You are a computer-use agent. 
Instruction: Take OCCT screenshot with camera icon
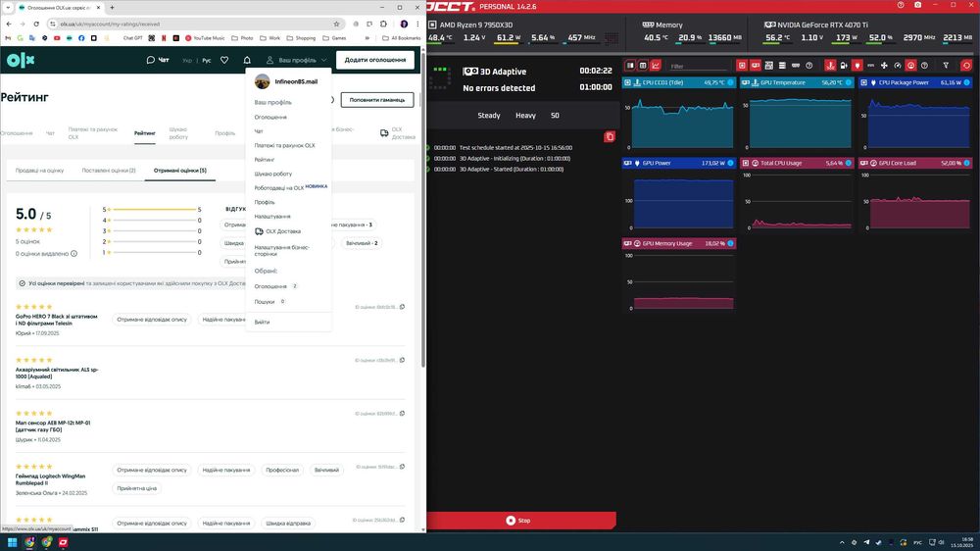coord(917,5)
